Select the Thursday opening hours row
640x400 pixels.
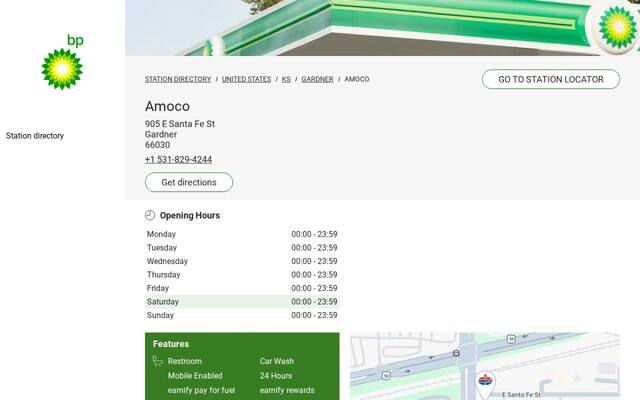[x=242, y=275]
